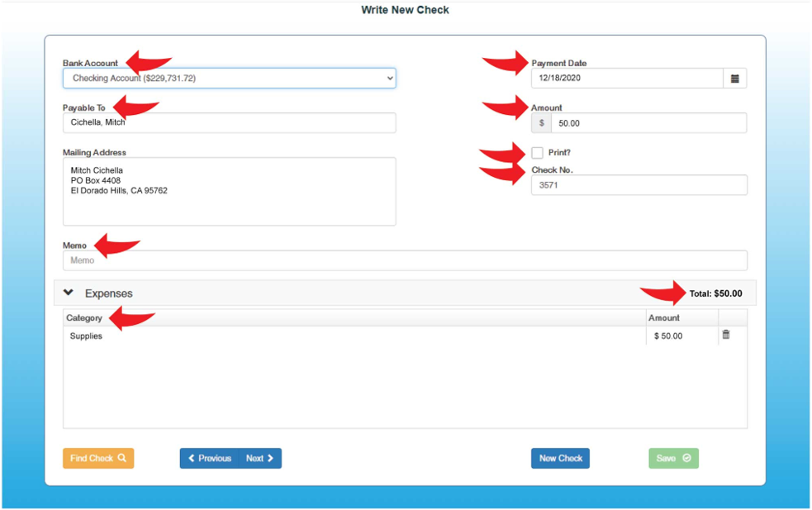Edit the Mailing Address text box
This screenshot has width=812, height=510.
[x=229, y=191]
